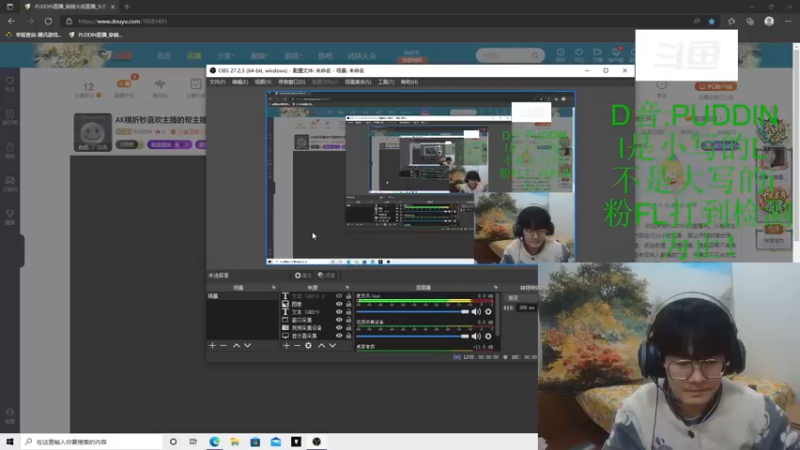Mute the video capture device audio speaker

476,336
